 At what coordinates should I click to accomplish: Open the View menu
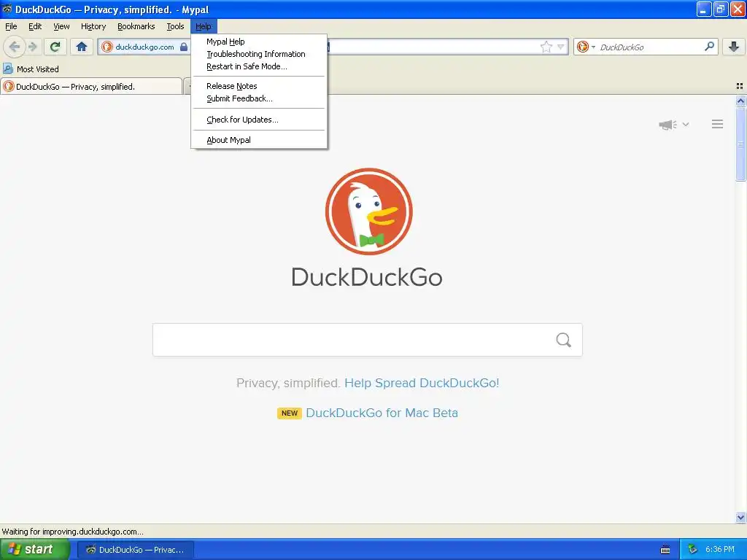click(x=61, y=26)
